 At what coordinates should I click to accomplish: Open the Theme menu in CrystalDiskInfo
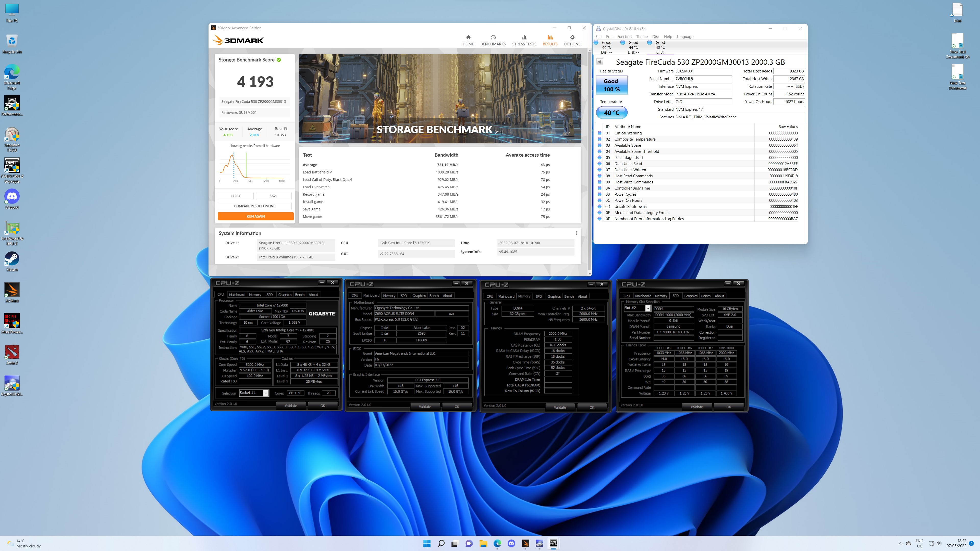click(x=642, y=36)
